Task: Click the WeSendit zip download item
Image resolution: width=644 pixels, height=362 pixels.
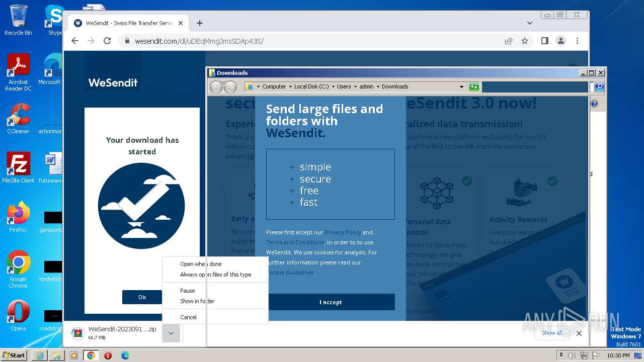Action: tap(115, 333)
